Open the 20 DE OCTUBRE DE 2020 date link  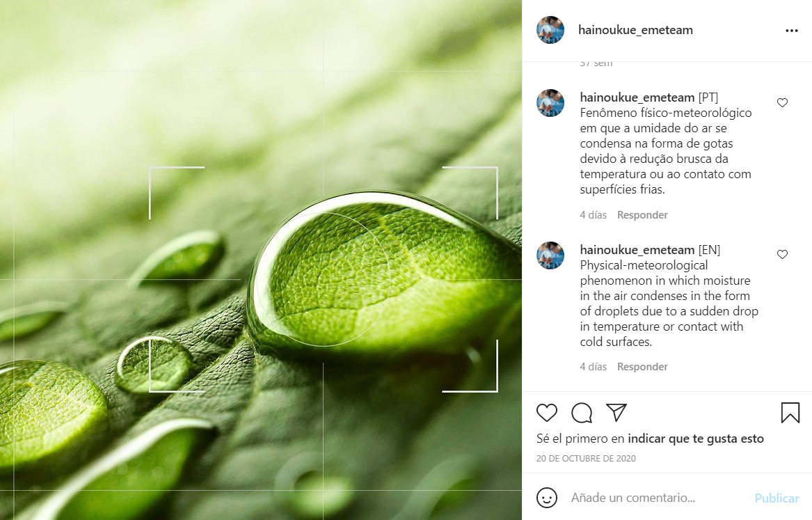[586, 458]
